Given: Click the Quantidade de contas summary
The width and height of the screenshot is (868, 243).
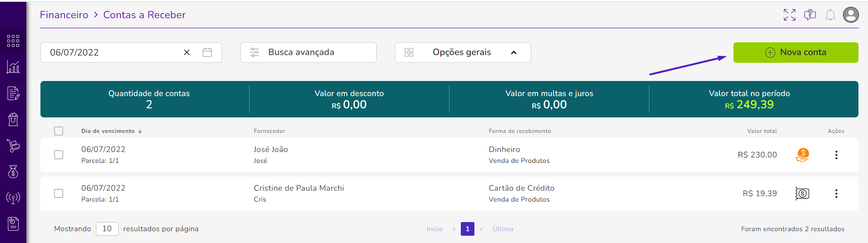Looking at the screenshot, I should 149,99.
